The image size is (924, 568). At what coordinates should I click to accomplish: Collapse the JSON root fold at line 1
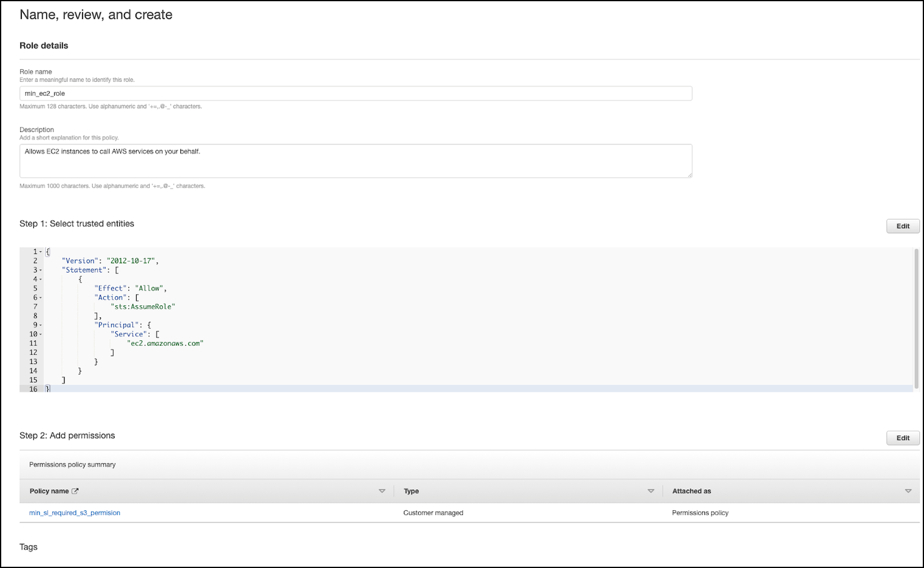(x=41, y=252)
